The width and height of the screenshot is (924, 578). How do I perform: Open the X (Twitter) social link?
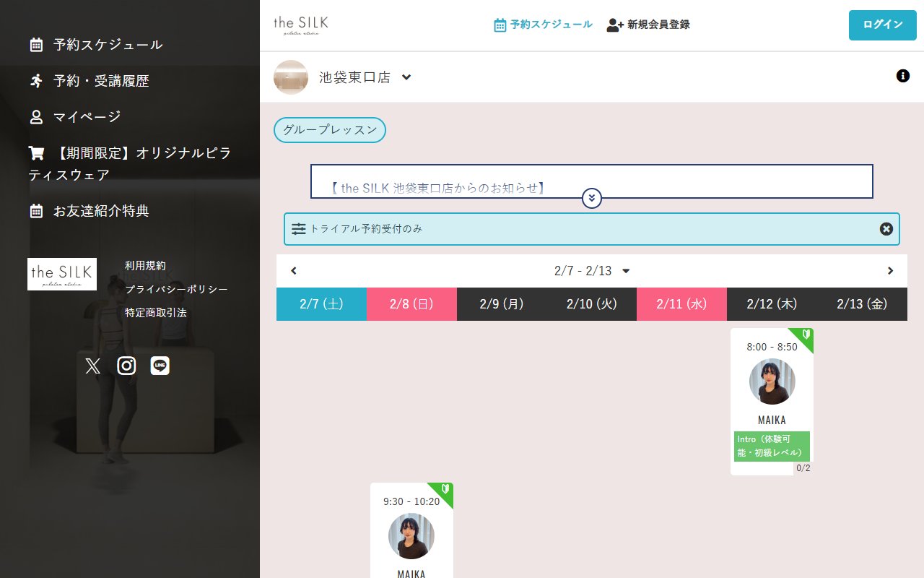92,366
